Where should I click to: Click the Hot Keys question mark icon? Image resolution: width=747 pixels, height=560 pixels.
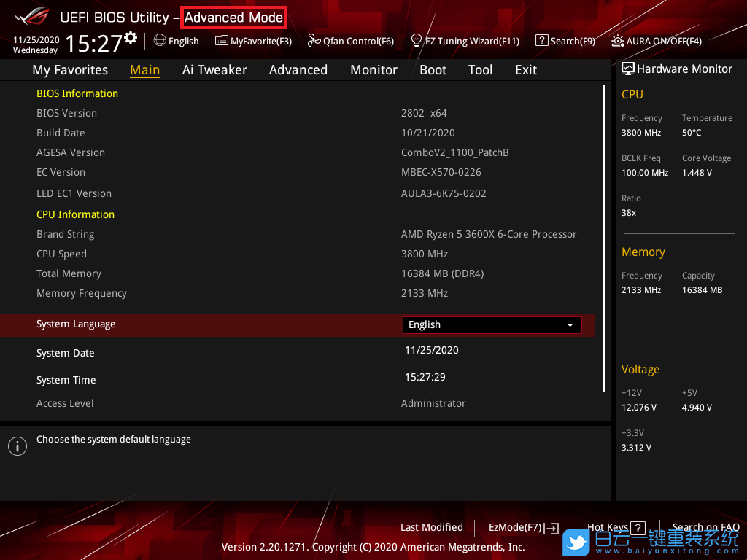pos(638,528)
